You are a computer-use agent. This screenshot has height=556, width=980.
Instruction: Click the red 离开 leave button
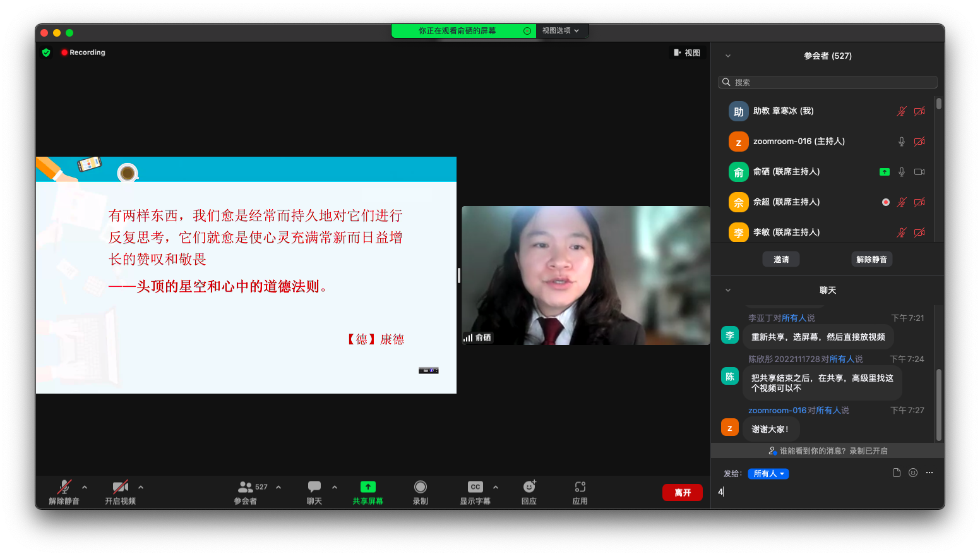(682, 492)
